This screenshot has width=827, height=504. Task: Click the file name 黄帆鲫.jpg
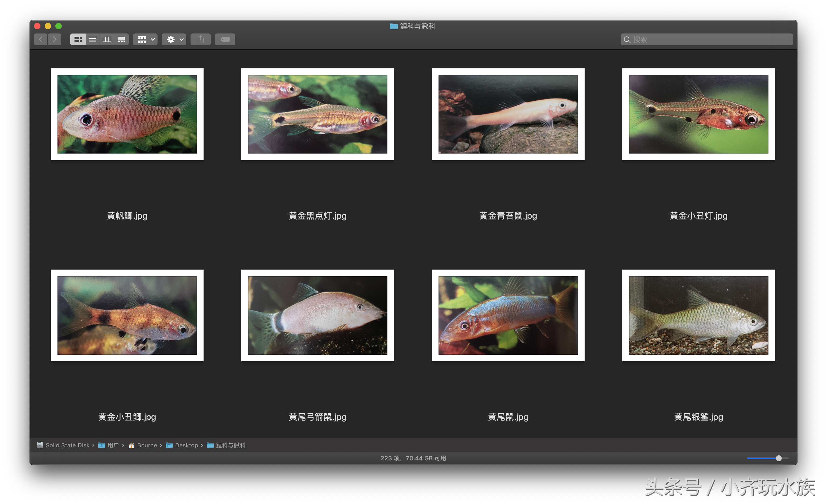pyautogui.click(x=127, y=216)
